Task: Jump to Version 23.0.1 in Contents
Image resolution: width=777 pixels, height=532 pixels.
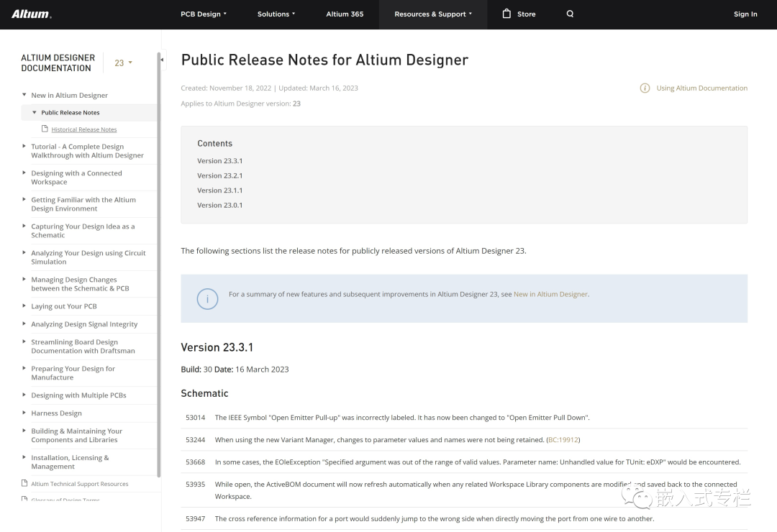Action: 220,205
